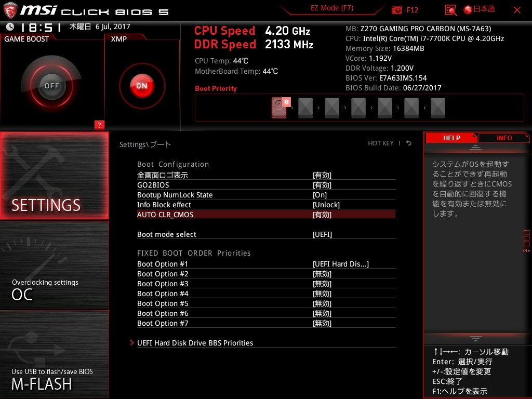Viewport: 532px width, 399px height.
Task: Toggle the GAME BOOST knob off/on
Action: click(51, 86)
